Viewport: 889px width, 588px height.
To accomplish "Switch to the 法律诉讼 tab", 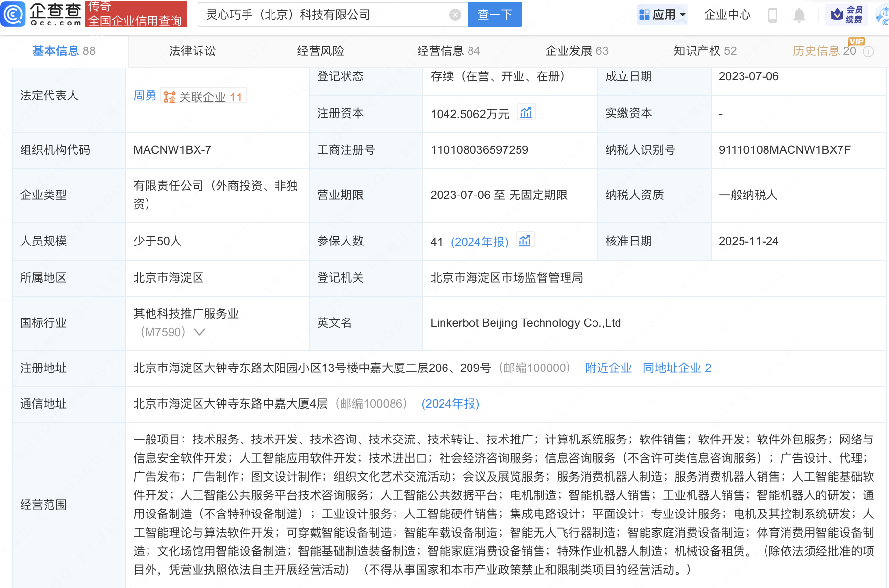I will (x=192, y=51).
